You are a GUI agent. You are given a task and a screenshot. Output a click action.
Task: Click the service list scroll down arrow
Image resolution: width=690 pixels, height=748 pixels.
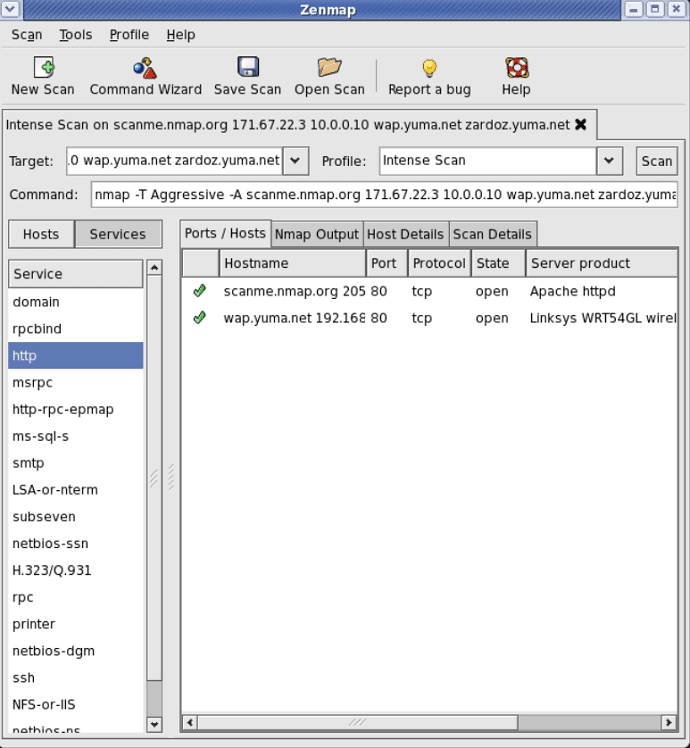tap(154, 724)
